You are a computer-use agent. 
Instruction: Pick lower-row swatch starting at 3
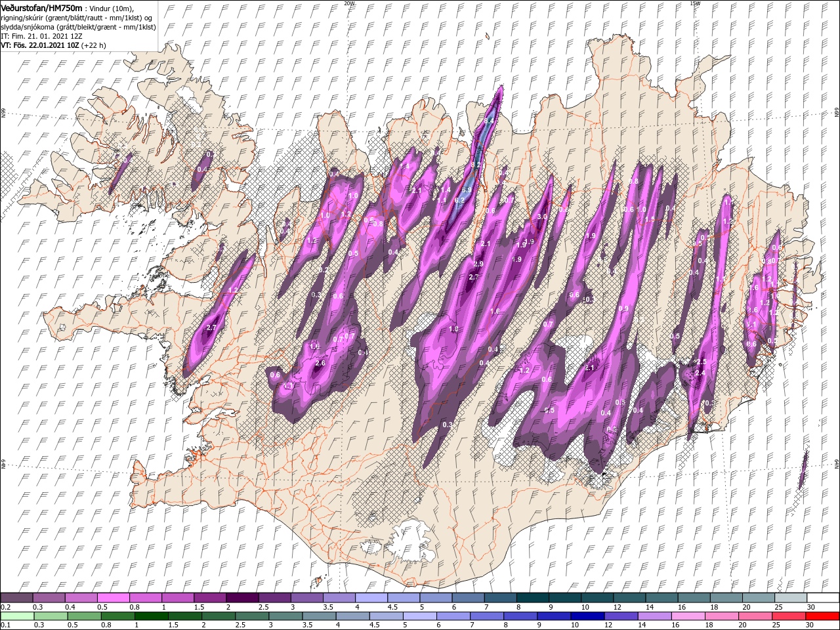pos(285,616)
